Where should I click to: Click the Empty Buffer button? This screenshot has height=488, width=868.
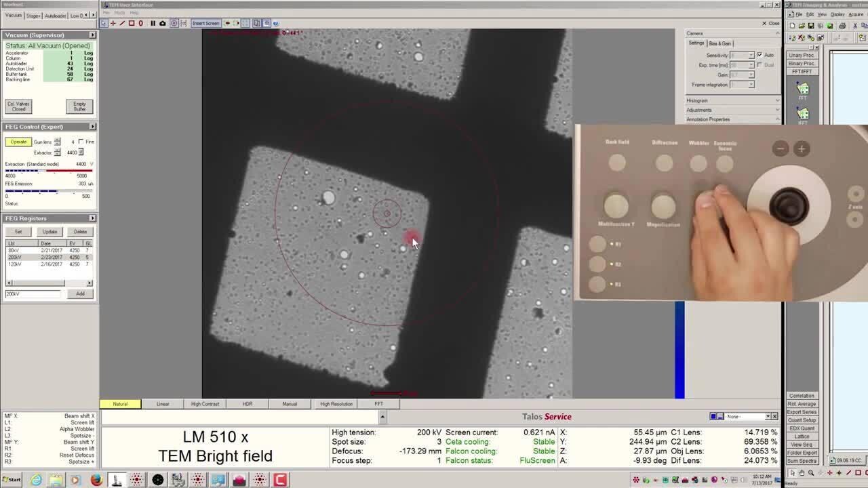(79, 106)
